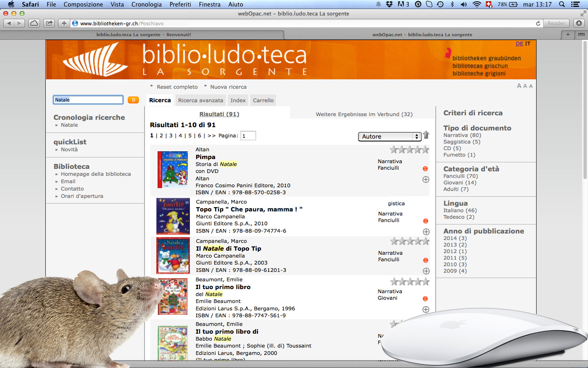Viewport: 588px width, 368px height.
Task: Click the largest A font size control
Action: click(x=519, y=86)
